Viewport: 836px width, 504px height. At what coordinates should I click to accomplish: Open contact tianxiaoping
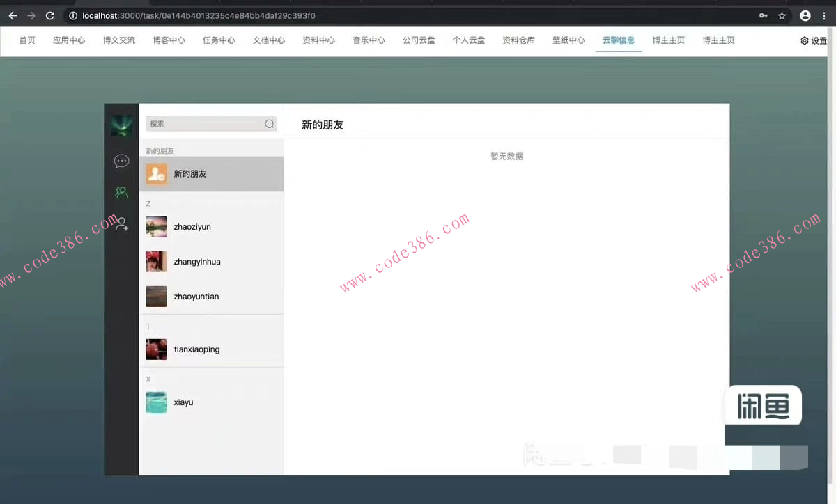[211, 349]
